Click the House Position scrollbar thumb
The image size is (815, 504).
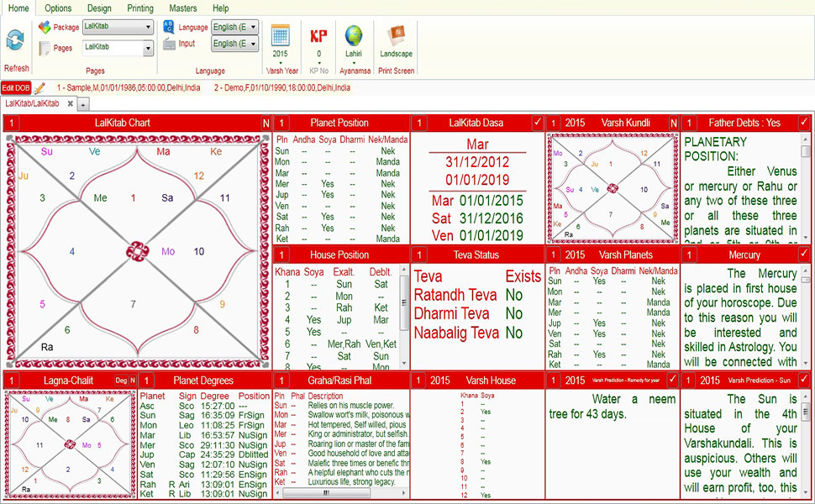pos(404,303)
